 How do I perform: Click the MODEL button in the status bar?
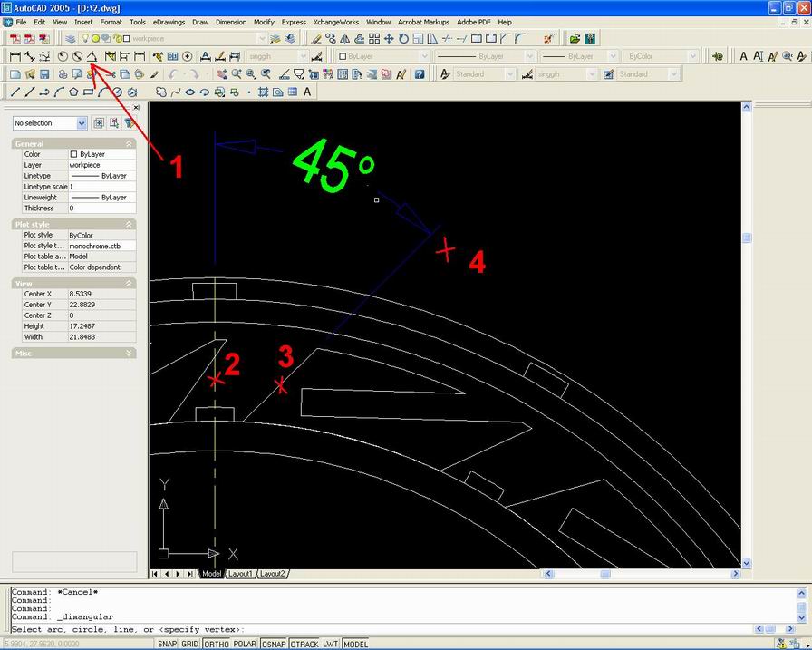[x=355, y=644]
